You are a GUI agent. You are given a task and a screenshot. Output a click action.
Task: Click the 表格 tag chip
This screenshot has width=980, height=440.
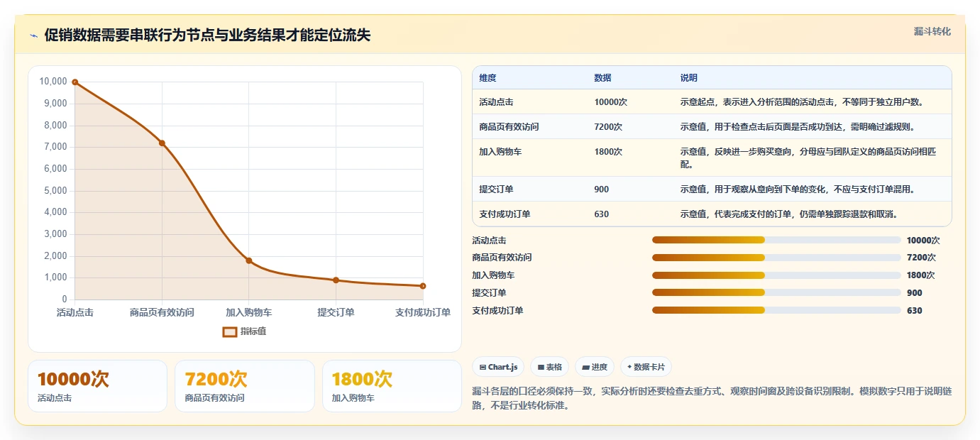tap(550, 367)
